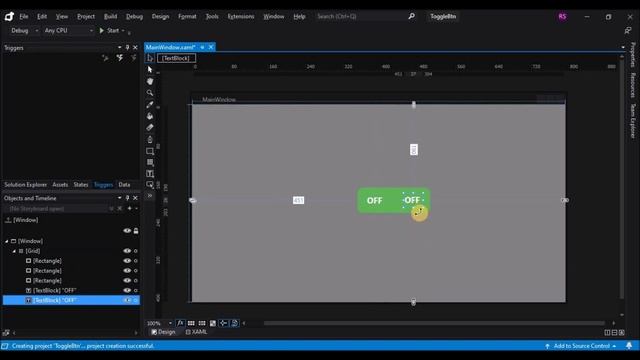Screen dimensions: 640x360
Task: Add new event trigger in Triggers panel
Action: point(120,58)
